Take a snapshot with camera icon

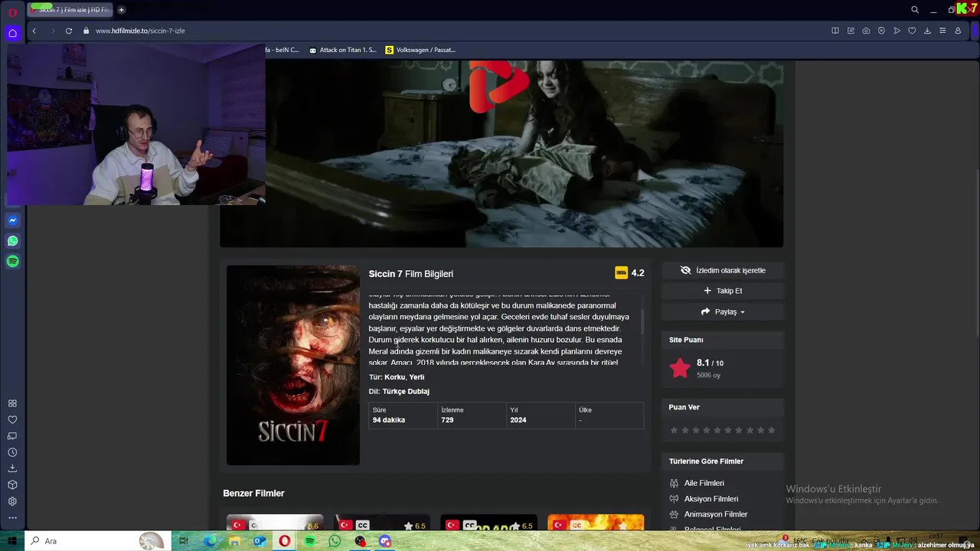click(x=866, y=31)
